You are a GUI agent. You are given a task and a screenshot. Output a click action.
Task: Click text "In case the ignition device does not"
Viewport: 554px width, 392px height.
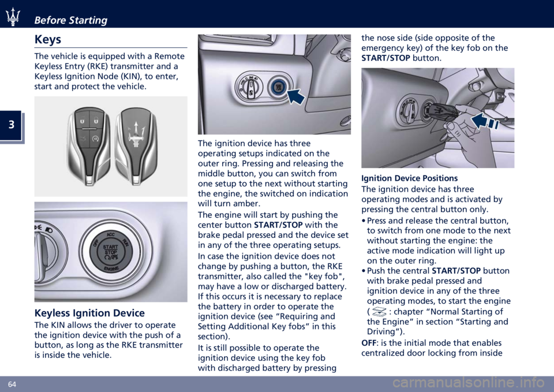(x=267, y=256)
